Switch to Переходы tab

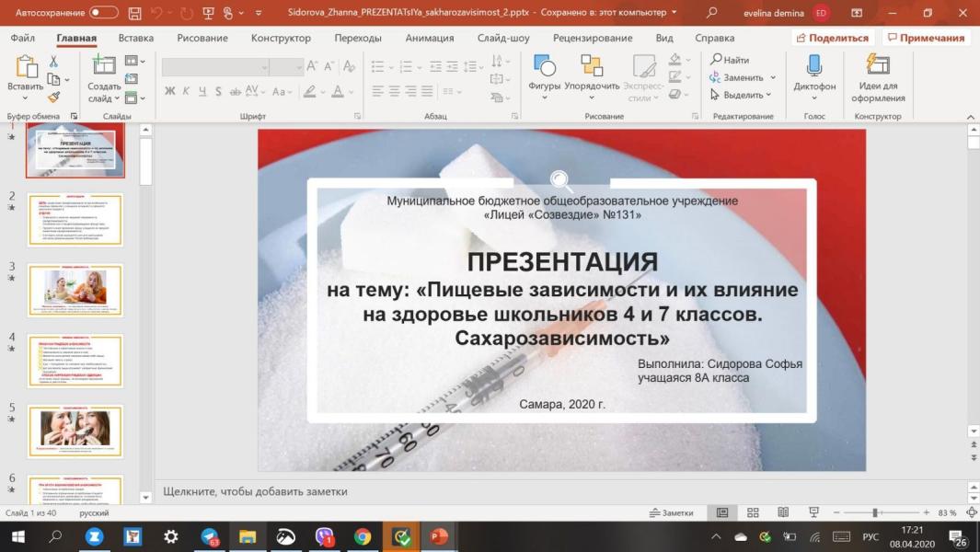(358, 38)
